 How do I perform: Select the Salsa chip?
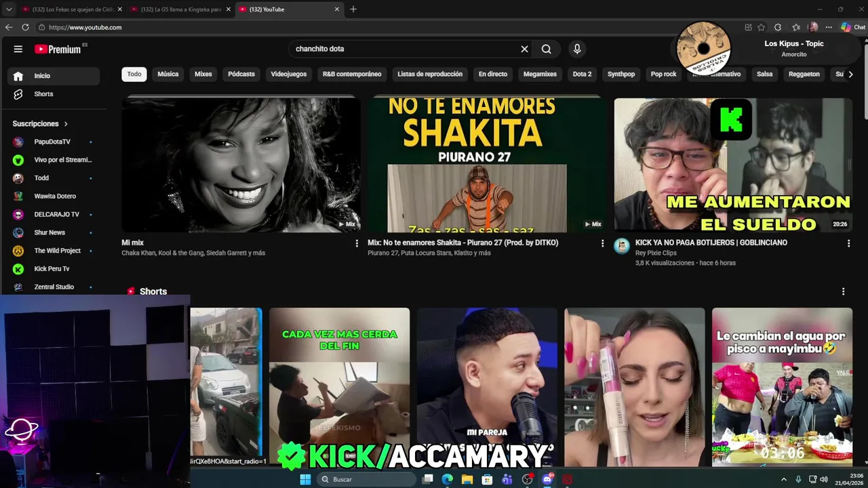coord(764,74)
